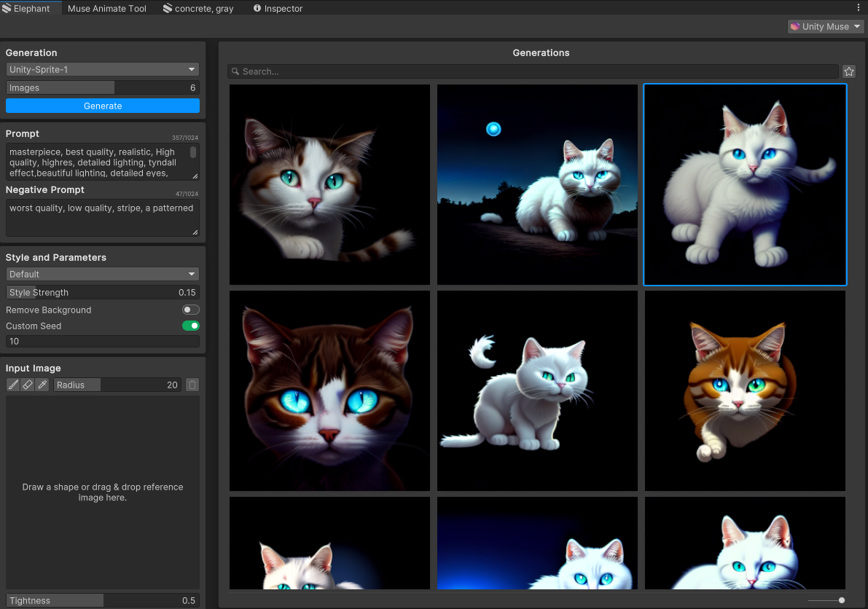Image resolution: width=868 pixels, height=609 pixels.
Task: Select the eraser tool in Input Image
Action: coord(28,385)
